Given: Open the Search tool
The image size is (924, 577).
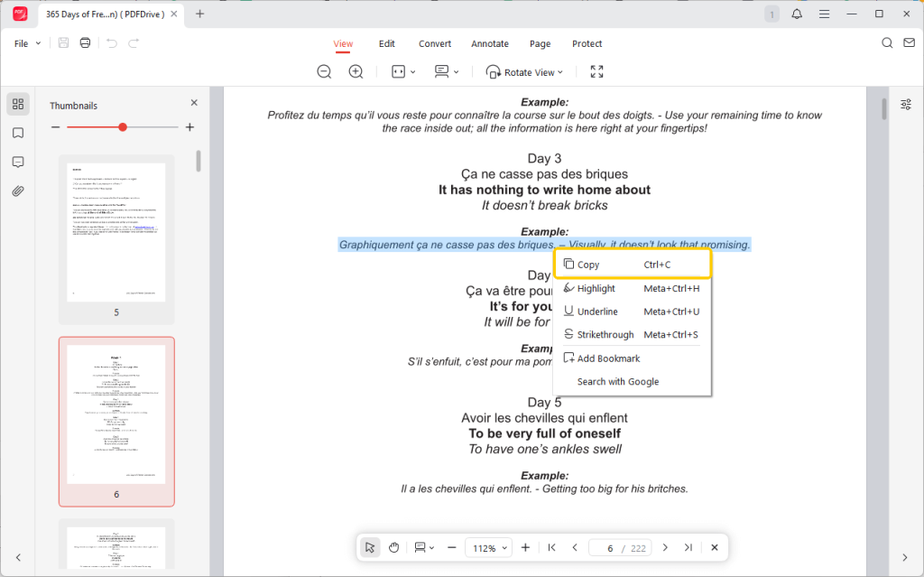Looking at the screenshot, I should click(887, 42).
